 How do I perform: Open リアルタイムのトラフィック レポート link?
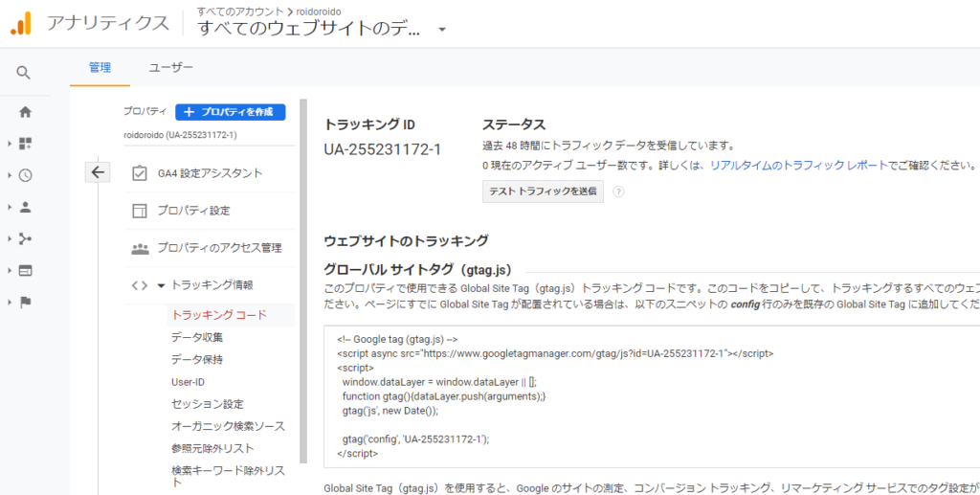point(799,165)
